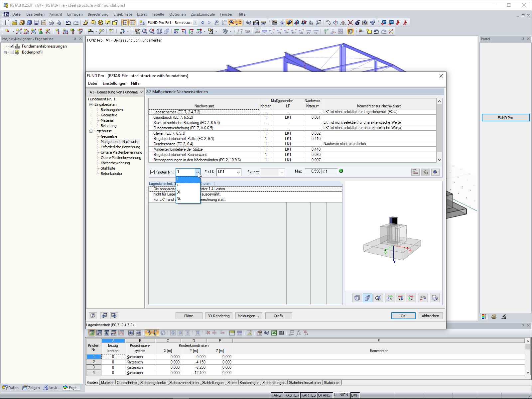The image size is (532, 399).
Task: Click the balance scale icon in Panel footer
Action: coord(494,317)
